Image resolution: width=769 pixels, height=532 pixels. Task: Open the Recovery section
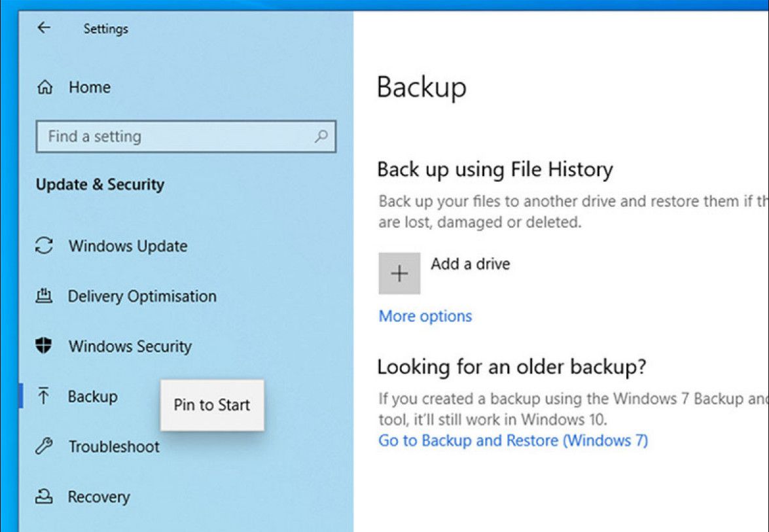coord(99,497)
